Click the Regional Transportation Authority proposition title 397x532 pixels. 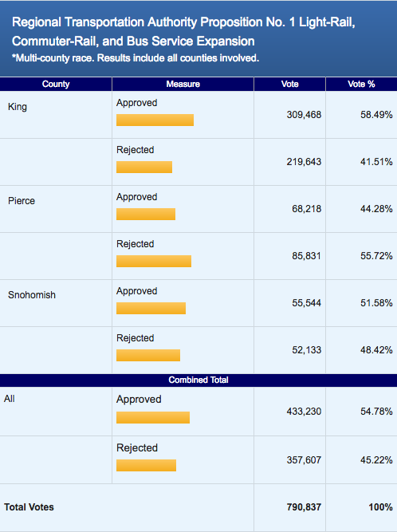183,32
